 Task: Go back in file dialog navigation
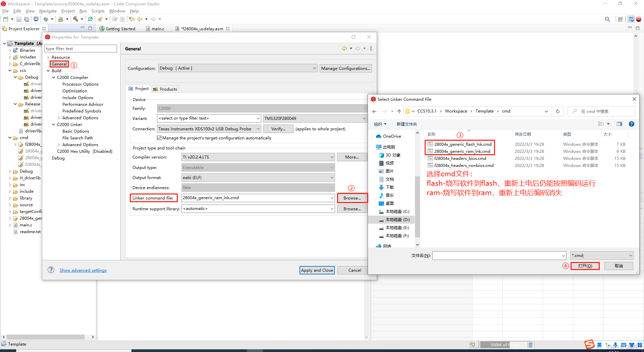[374, 111]
